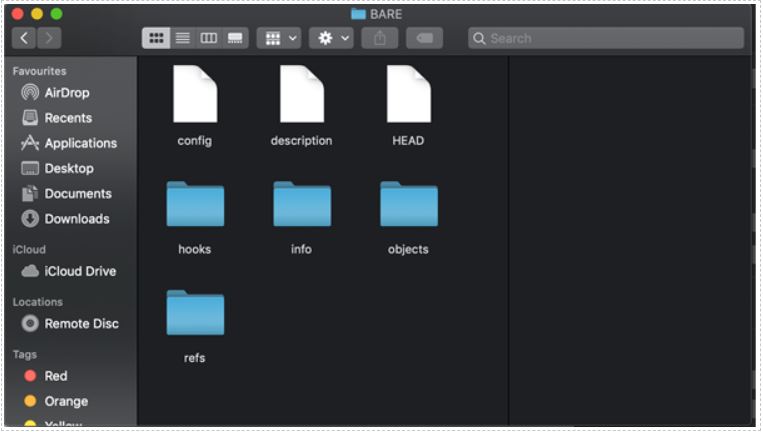
Task: Select the Red tag
Action: pos(46,376)
